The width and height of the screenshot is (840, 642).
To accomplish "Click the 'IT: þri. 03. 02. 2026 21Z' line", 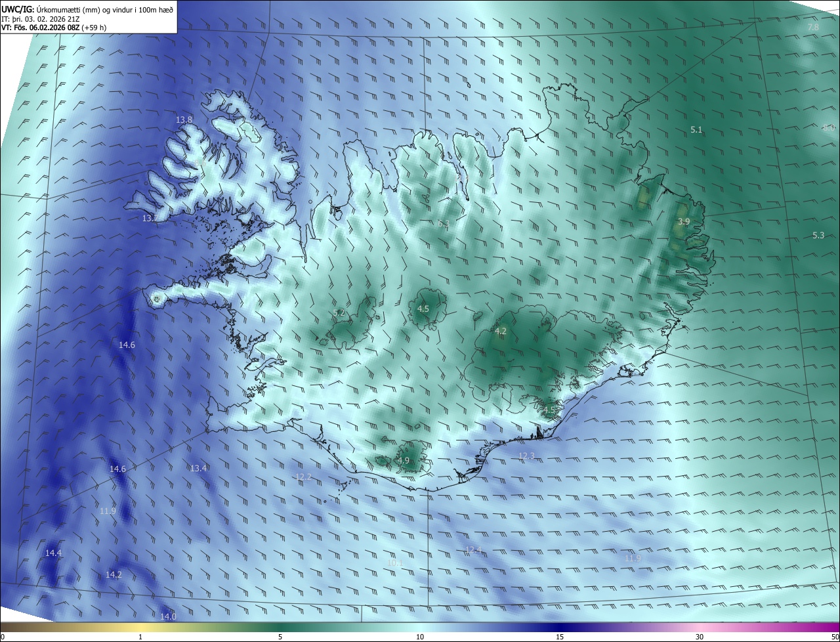I will click(41, 18).
